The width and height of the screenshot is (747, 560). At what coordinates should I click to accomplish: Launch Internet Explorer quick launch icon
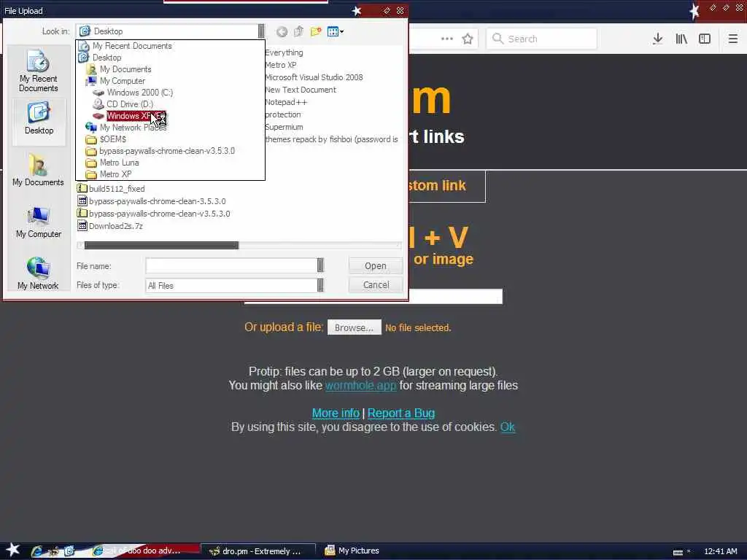click(36, 551)
